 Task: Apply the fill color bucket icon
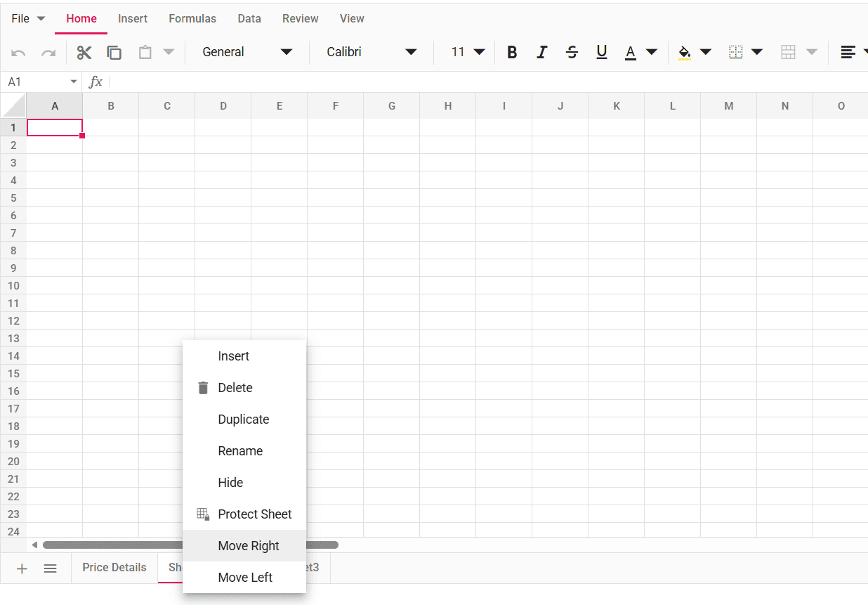[685, 52]
